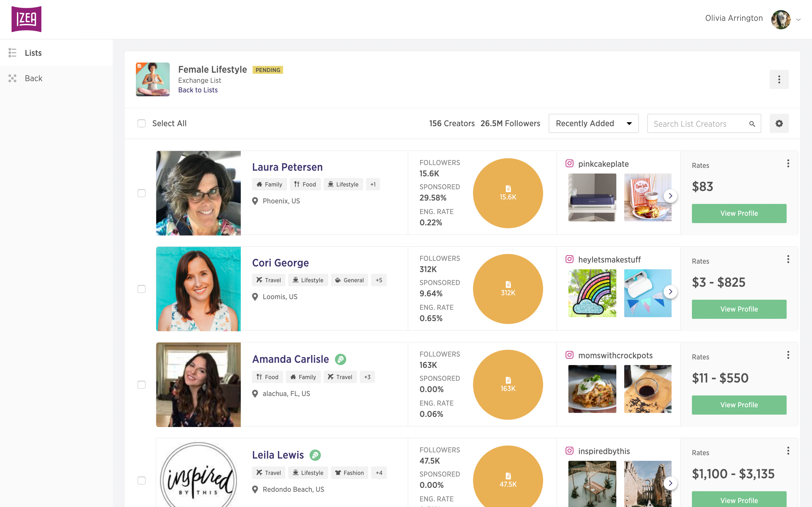This screenshot has width=812, height=507.
Task: Check the Select All checkbox
Action: 142,123
